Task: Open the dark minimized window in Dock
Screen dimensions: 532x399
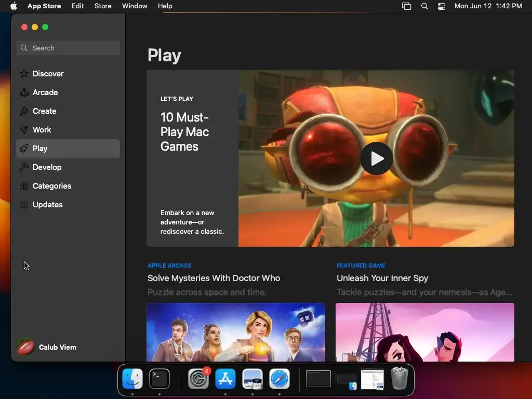Action: click(x=318, y=379)
